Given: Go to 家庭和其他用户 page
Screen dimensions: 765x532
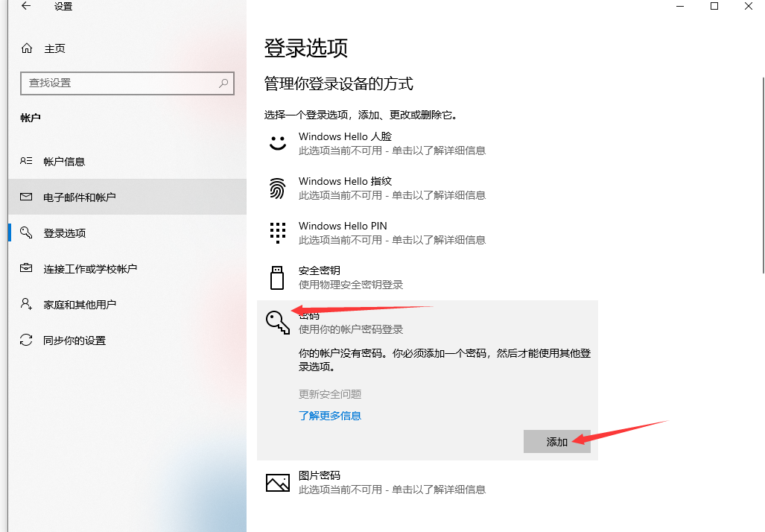Looking at the screenshot, I should (80, 305).
